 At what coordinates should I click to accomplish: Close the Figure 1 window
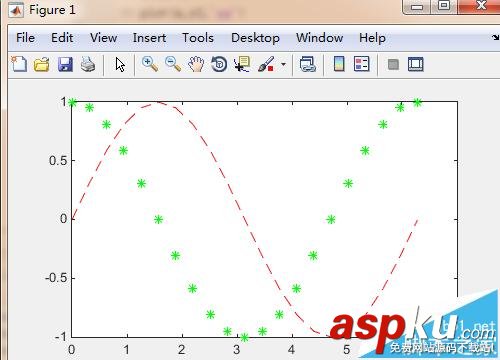[480, 6]
